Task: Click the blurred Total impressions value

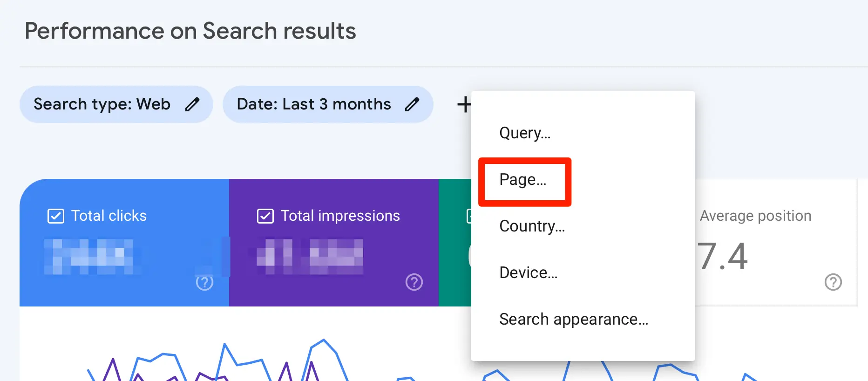Action: [x=310, y=256]
